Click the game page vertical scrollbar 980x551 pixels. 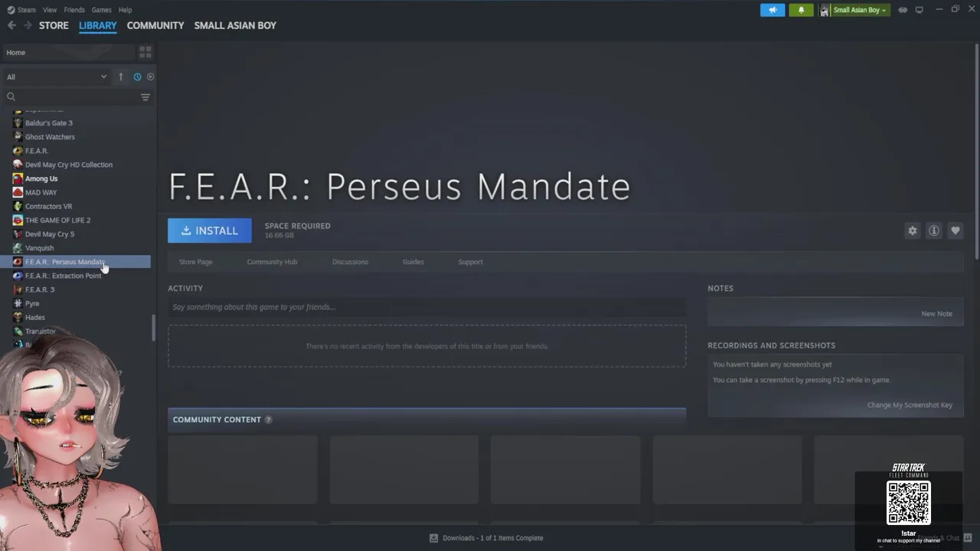[976, 153]
